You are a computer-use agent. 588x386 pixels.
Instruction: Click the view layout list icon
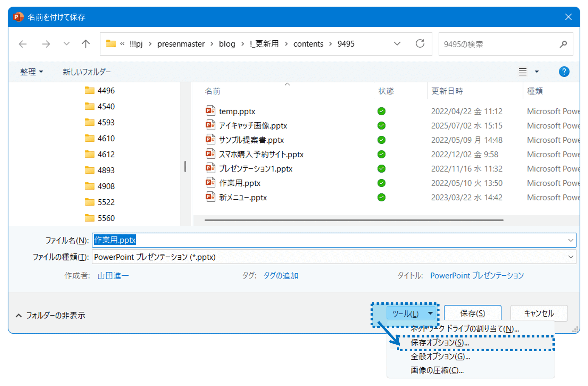[523, 72]
